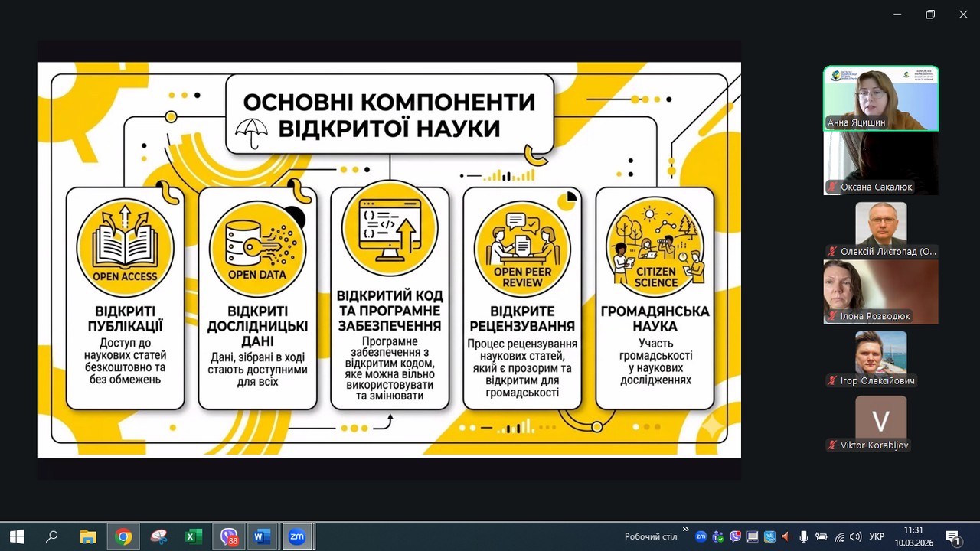Open the Snipping Tool taskbar icon
The height and width of the screenshot is (551, 980).
click(x=158, y=536)
